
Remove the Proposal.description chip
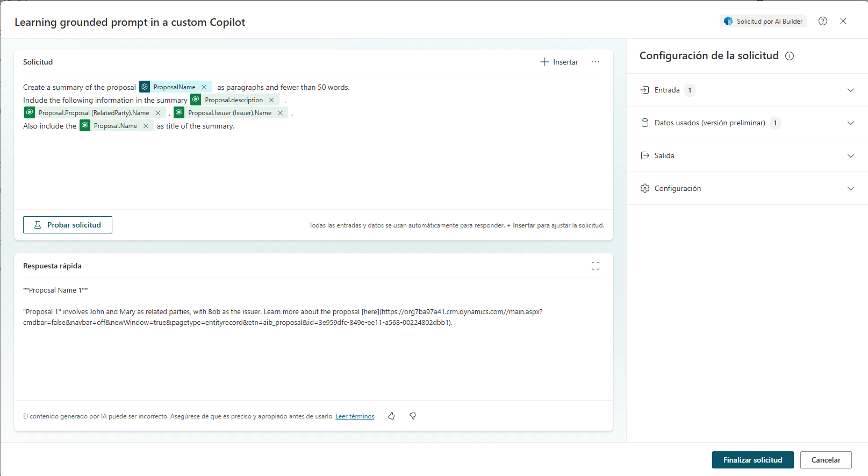click(x=271, y=100)
